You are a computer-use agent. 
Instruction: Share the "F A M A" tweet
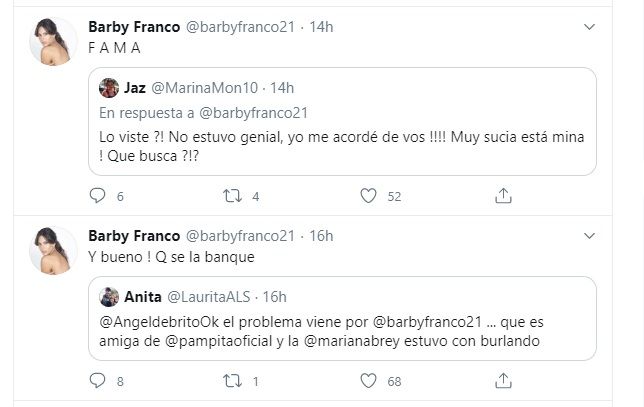pos(503,196)
